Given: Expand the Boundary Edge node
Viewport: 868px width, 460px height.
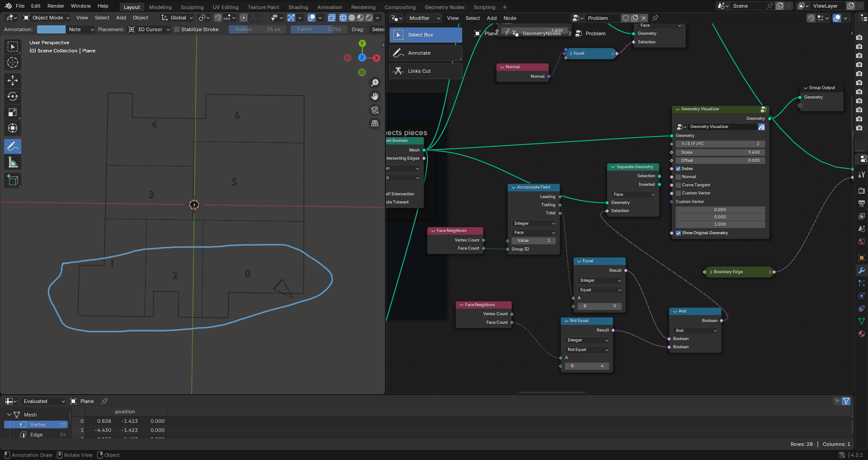Looking at the screenshot, I should (711, 272).
